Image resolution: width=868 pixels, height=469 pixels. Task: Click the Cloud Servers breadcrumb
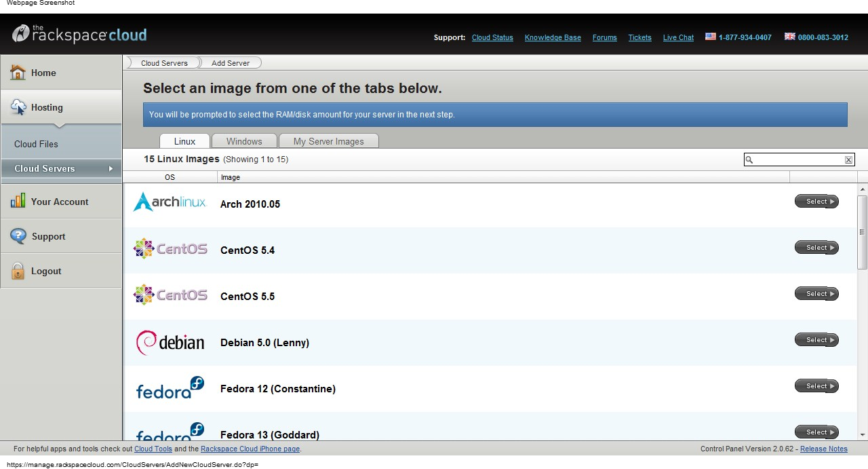[x=164, y=63]
